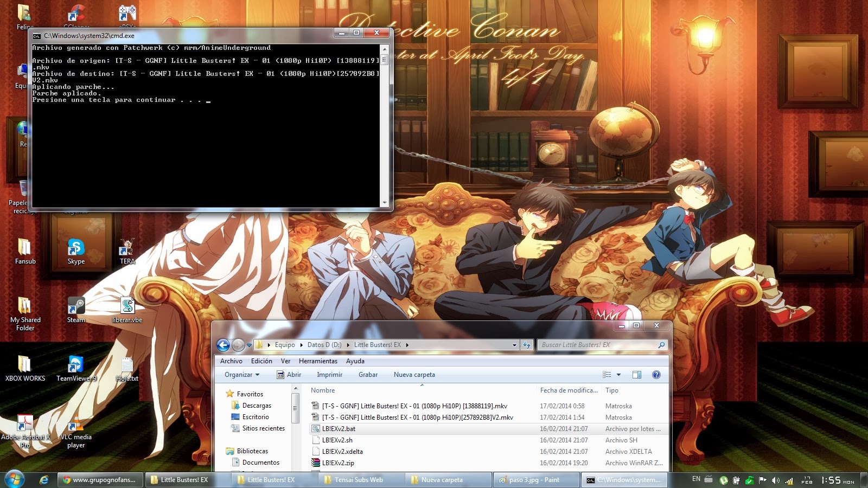Click Equipo in the address bar path
868x488 pixels.
pyautogui.click(x=285, y=345)
